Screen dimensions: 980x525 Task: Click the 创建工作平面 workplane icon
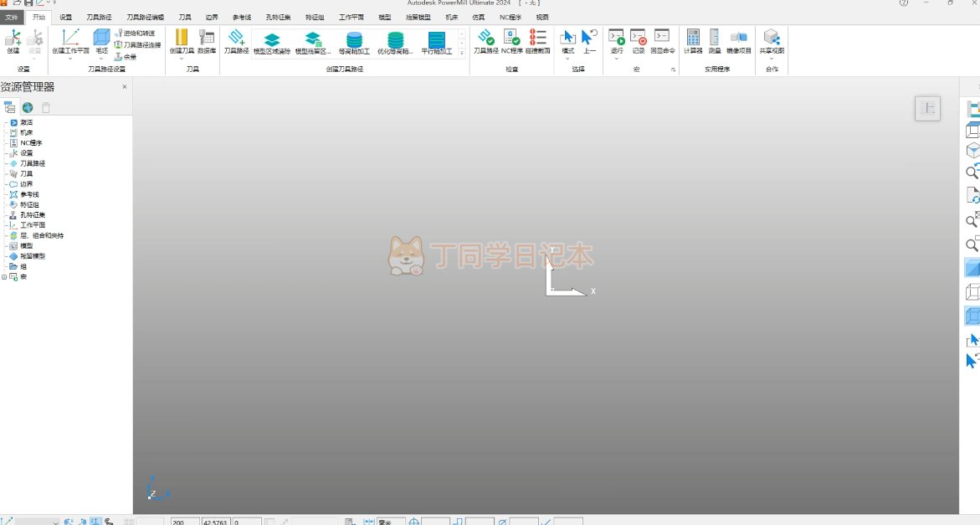click(x=70, y=41)
